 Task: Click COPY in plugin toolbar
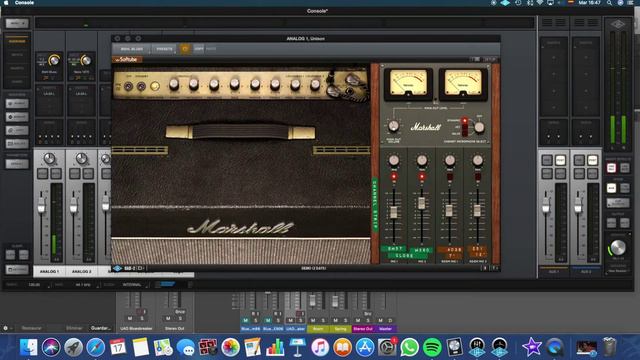pyautogui.click(x=198, y=49)
